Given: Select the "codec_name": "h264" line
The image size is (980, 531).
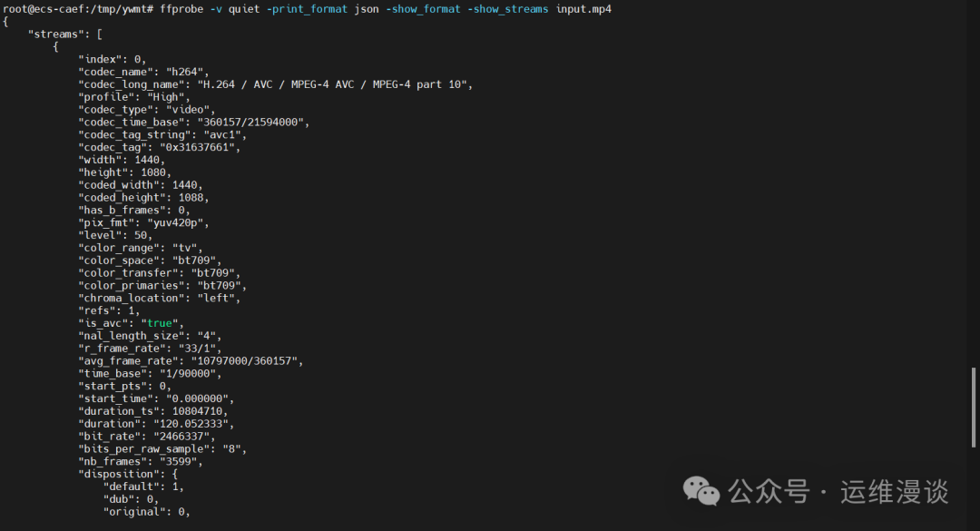Looking at the screenshot, I should pos(143,72).
